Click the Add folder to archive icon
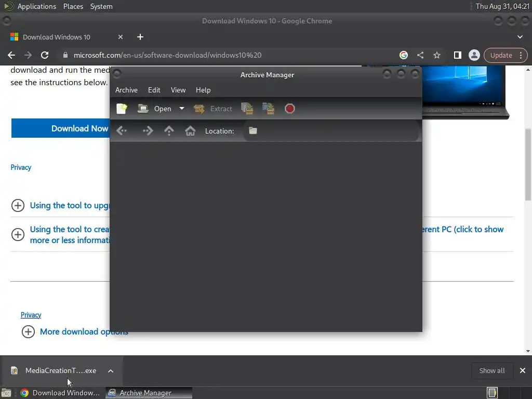This screenshot has width=532, height=399. (x=269, y=109)
